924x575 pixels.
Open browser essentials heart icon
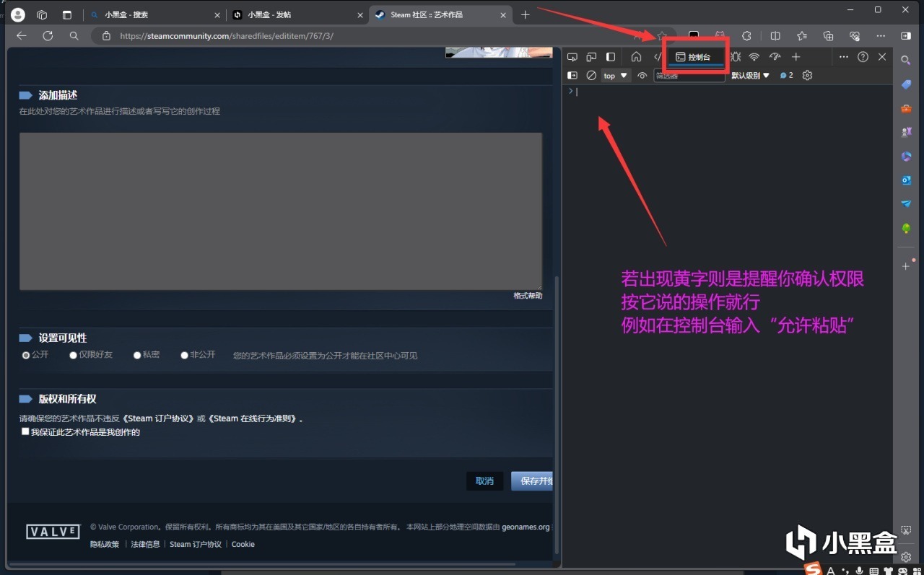(x=855, y=35)
